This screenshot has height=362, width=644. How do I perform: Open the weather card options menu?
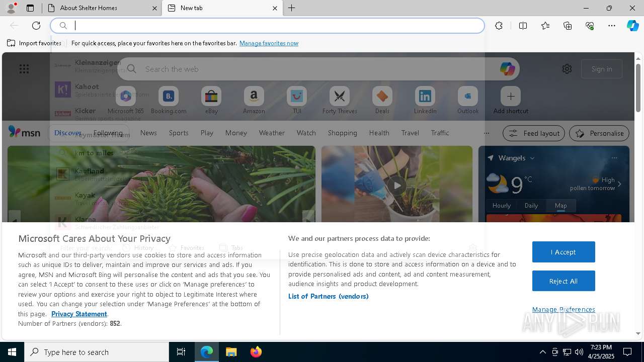(614, 158)
